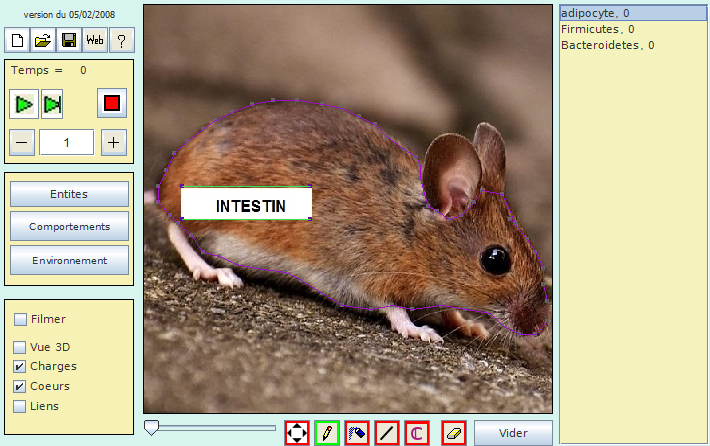Click the Vider button
710x446 pixels.
point(513,433)
